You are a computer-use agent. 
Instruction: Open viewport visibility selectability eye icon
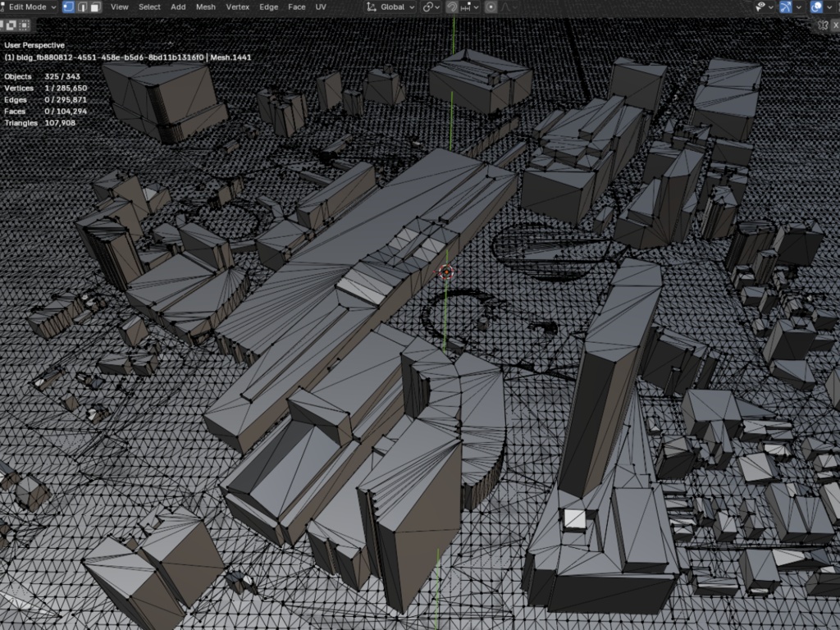click(x=765, y=7)
